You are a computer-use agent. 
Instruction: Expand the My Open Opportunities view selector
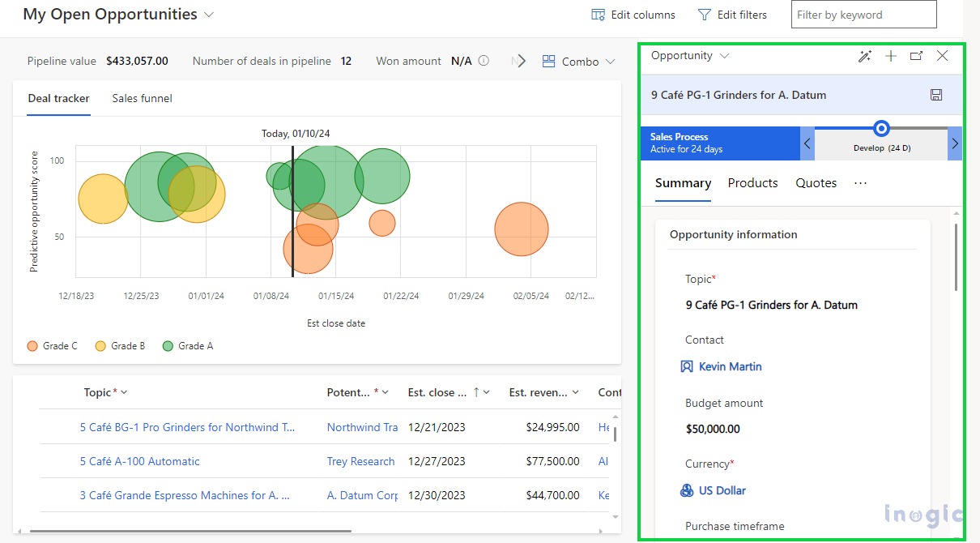click(x=209, y=15)
